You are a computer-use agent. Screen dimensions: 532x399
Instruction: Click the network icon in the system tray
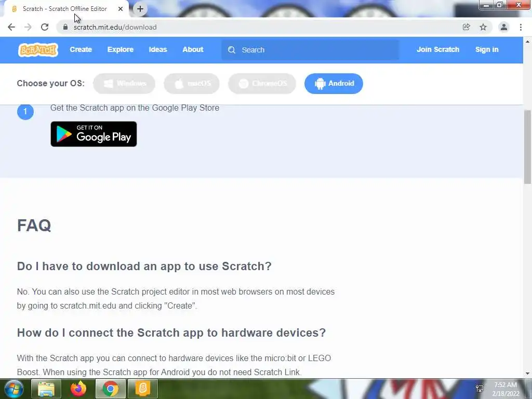480,389
